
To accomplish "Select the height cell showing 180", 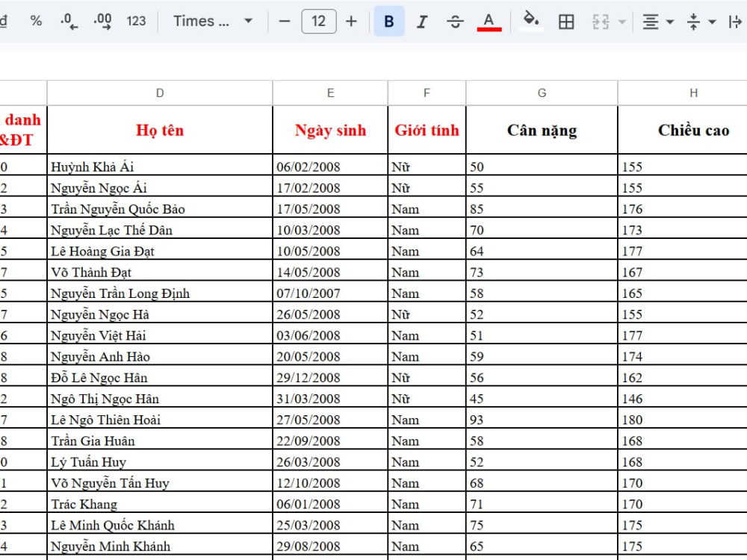I will (x=683, y=417).
